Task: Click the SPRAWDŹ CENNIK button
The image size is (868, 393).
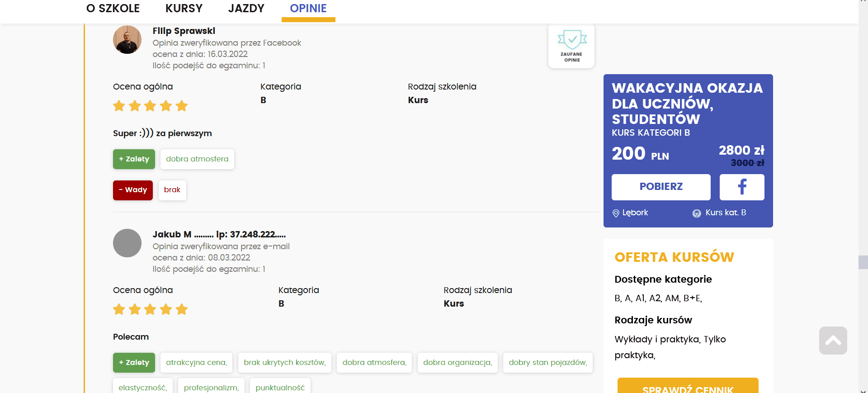Action: coord(687,387)
